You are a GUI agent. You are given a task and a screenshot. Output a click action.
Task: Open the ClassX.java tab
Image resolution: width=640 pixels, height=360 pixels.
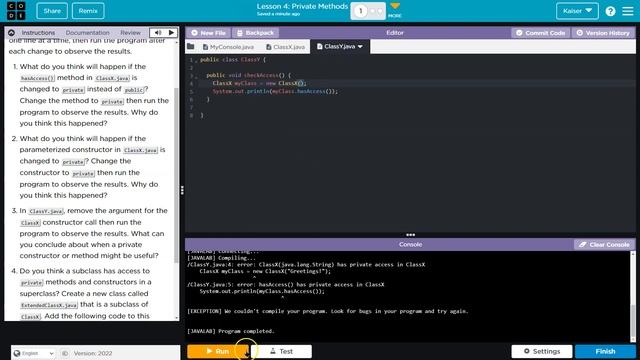285,47
